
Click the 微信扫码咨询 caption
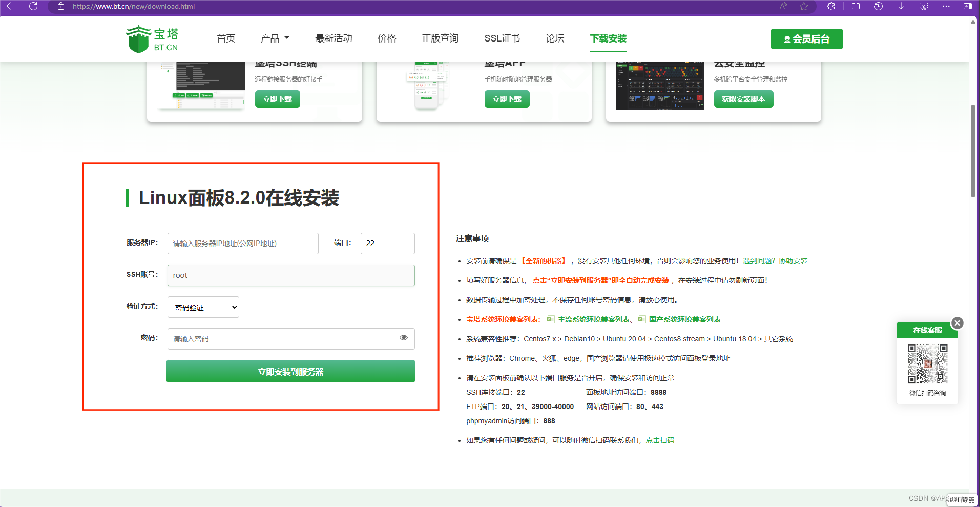click(927, 393)
